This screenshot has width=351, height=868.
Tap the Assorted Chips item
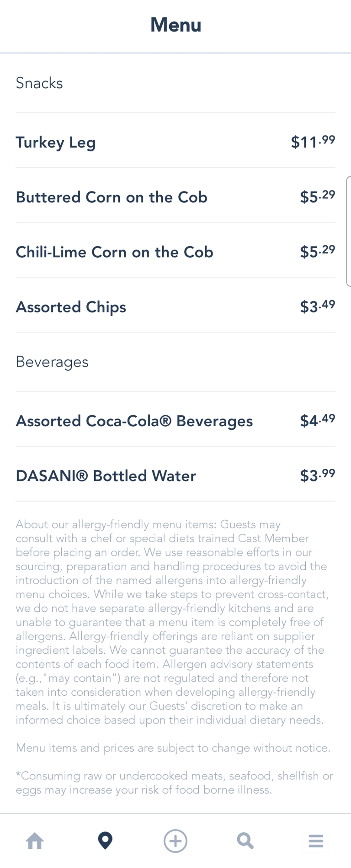71,307
